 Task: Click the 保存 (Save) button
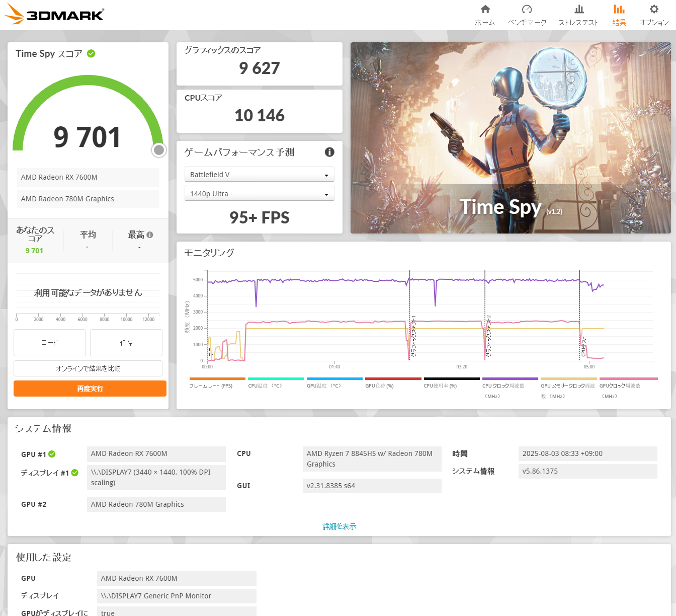[x=126, y=343]
